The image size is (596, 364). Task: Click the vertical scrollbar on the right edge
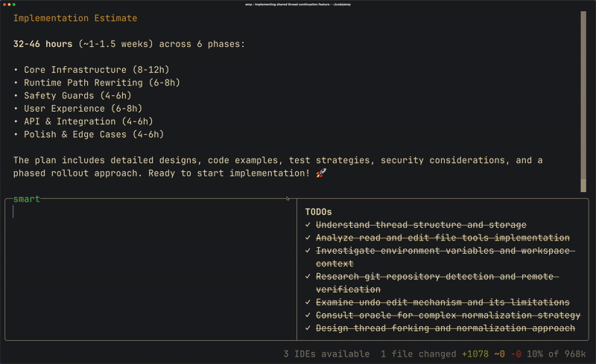click(583, 100)
